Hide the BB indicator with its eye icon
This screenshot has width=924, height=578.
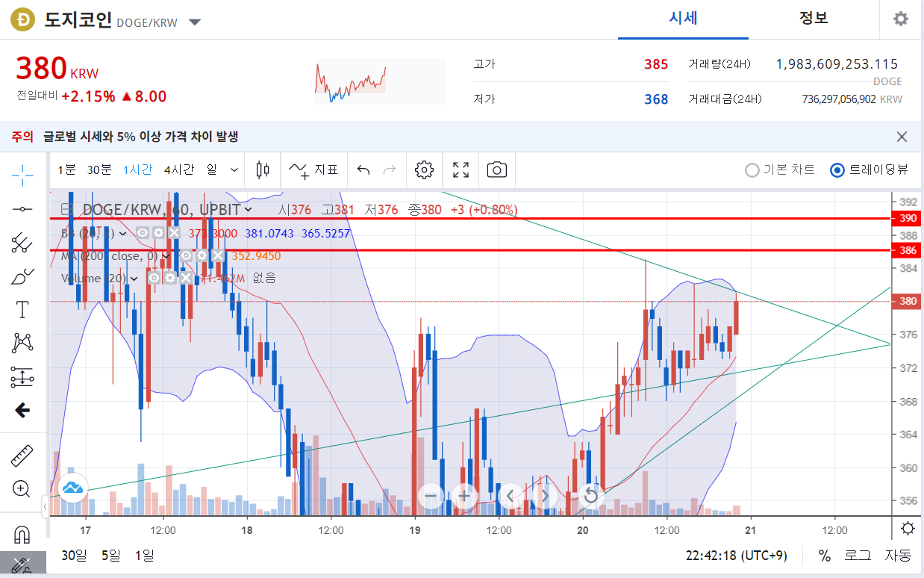coord(143,233)
